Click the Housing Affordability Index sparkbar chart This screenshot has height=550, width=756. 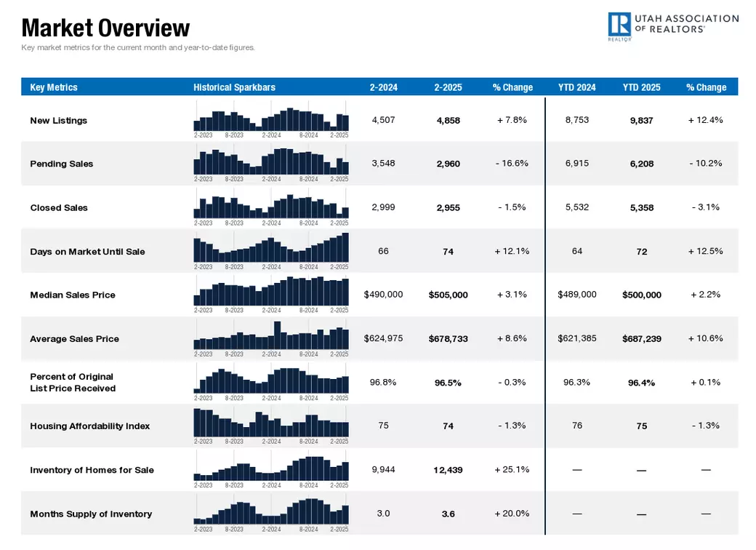click(271, 424)
